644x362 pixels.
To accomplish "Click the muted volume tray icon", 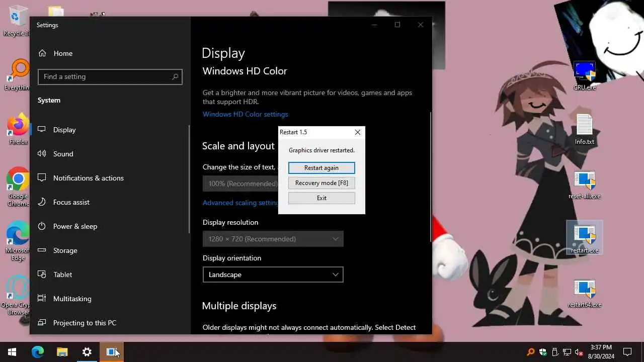I will (x=579, y=352).
